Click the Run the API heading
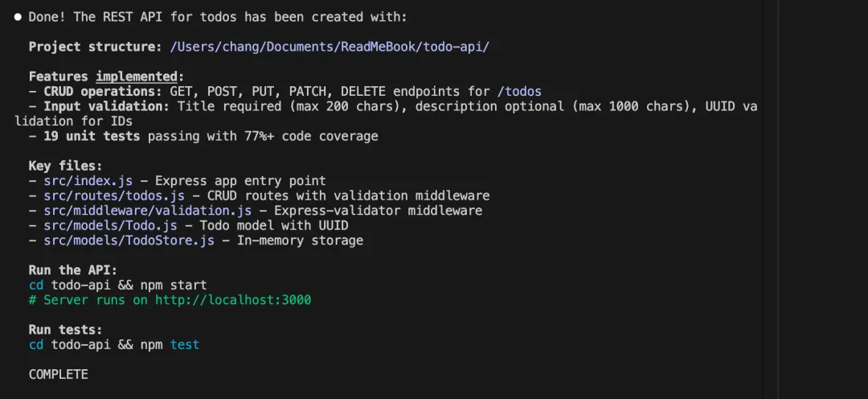Viewport: 868px width, 399px height. (73, 269)
